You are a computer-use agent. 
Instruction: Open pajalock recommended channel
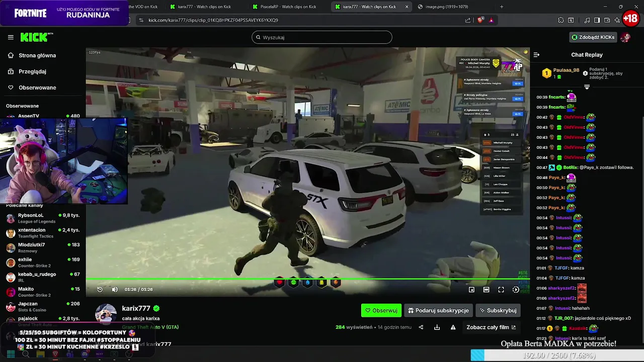(43, 319)
